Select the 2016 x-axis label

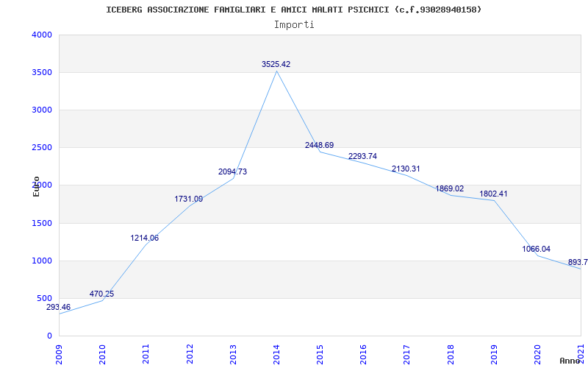[363, 354]
